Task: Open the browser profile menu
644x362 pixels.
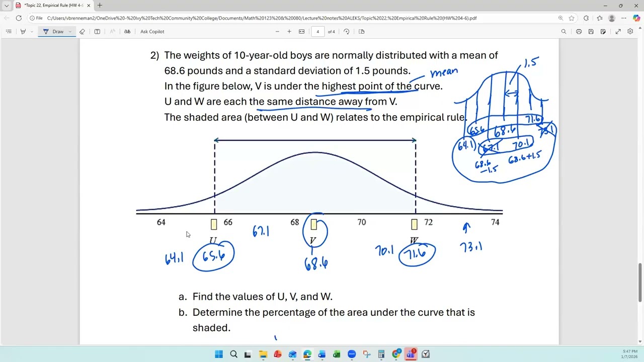Action: coord(612,18)
